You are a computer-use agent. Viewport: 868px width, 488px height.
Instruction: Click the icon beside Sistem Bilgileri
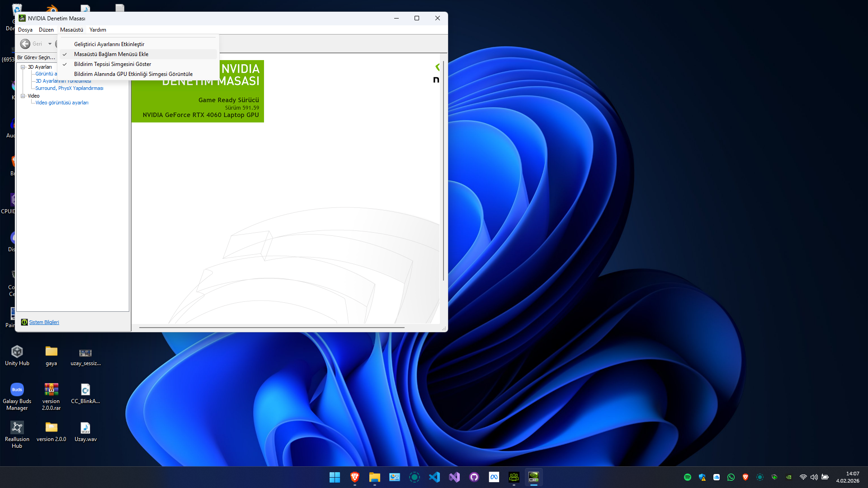[24, 322]
